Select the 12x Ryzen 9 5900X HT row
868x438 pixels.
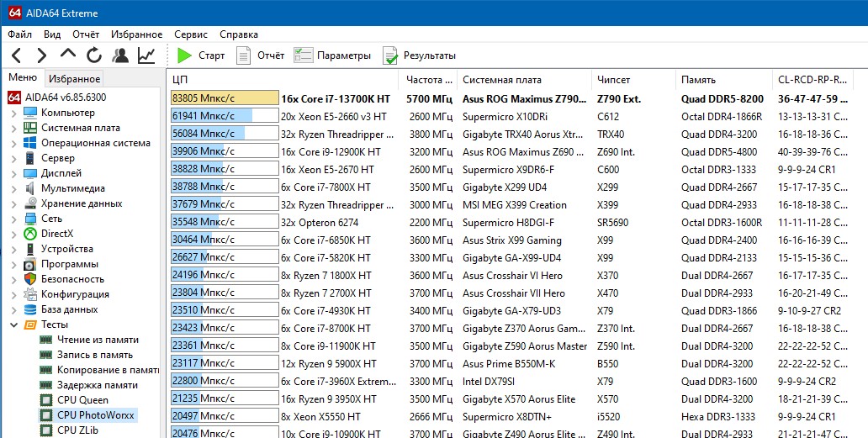(510, 364)
